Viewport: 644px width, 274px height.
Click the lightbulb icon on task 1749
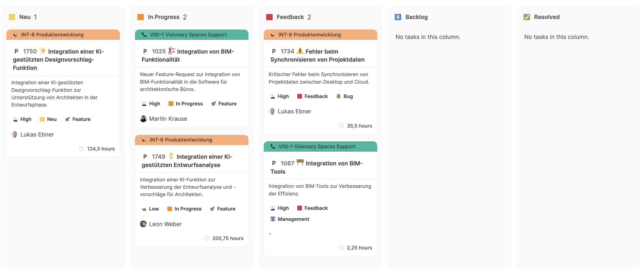tap(171, 156)
